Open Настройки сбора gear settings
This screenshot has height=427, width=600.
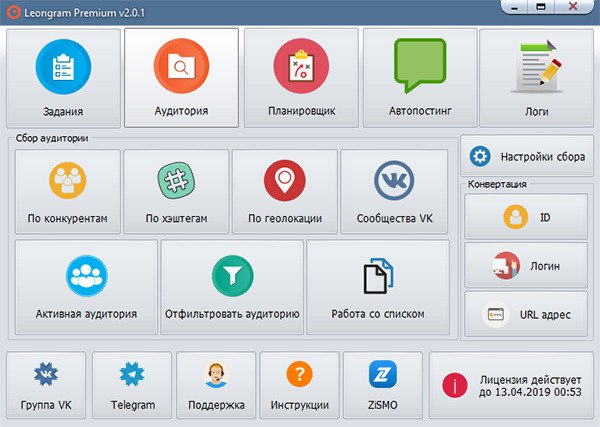coord(527,156)
